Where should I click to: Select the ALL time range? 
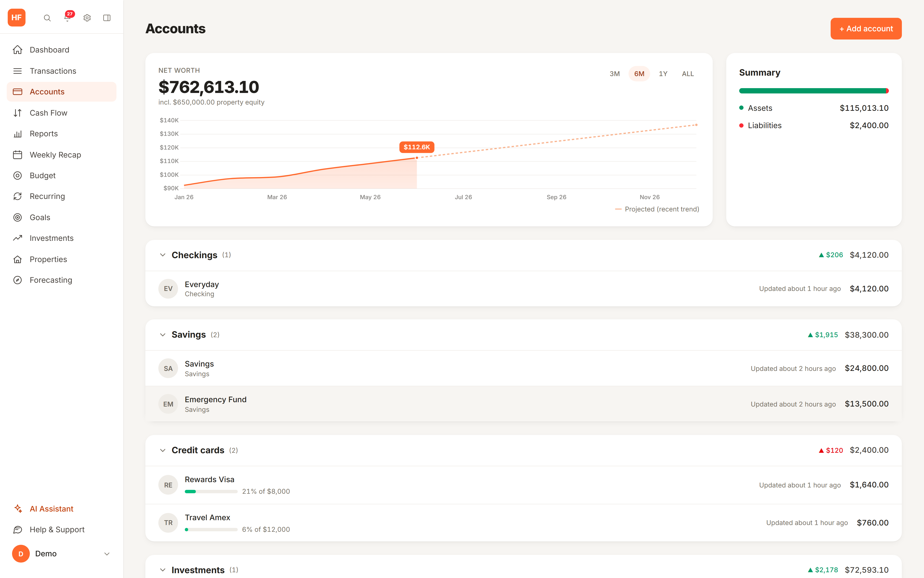pyautogui.click(x=688, y=74)
